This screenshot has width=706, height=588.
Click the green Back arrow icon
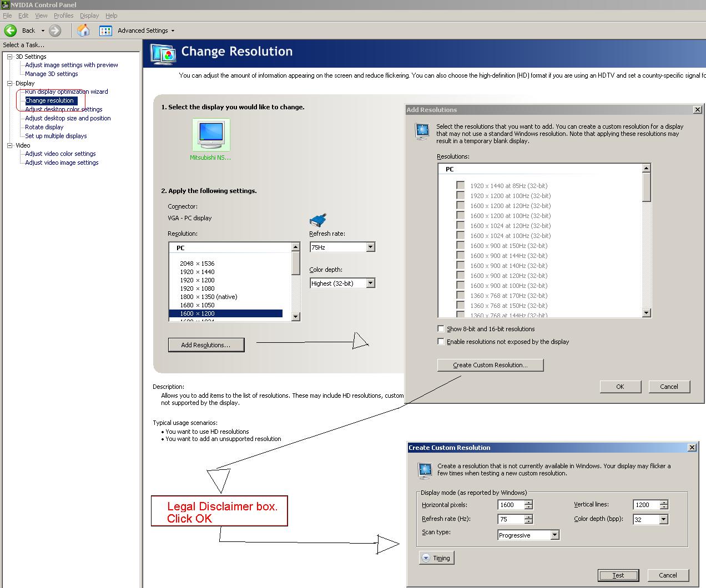tap(11, 31)
